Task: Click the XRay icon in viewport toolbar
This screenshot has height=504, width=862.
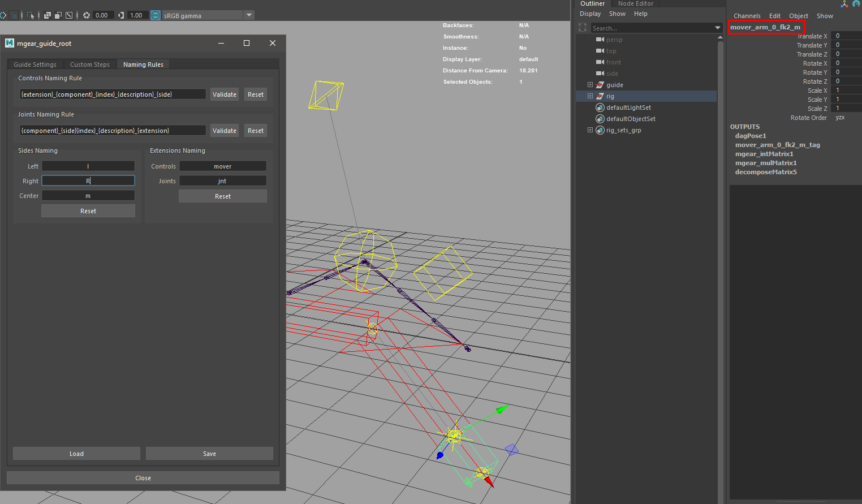Action: (14, 15)
